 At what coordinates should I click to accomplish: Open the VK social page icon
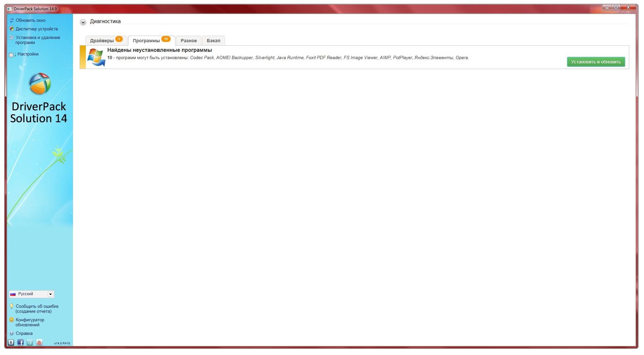[x=11, y=342]
